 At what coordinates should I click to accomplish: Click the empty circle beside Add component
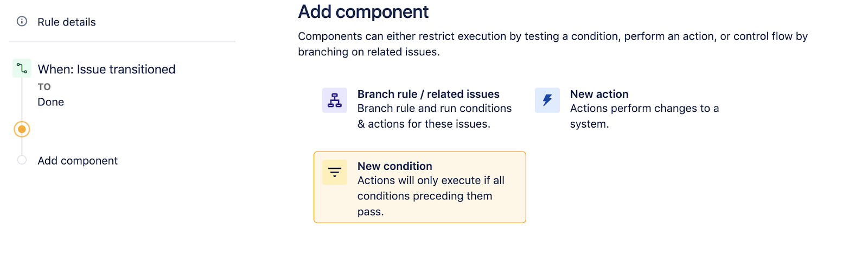tap(22, 160)
